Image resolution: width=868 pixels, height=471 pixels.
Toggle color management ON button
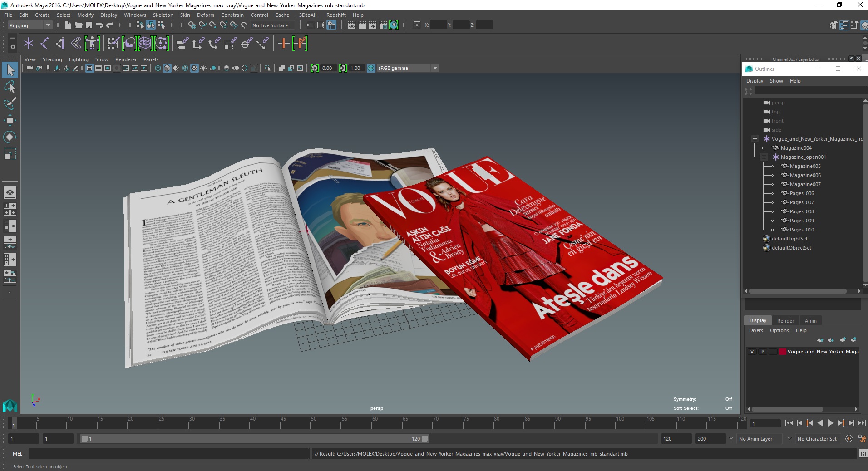click(371, 68)
